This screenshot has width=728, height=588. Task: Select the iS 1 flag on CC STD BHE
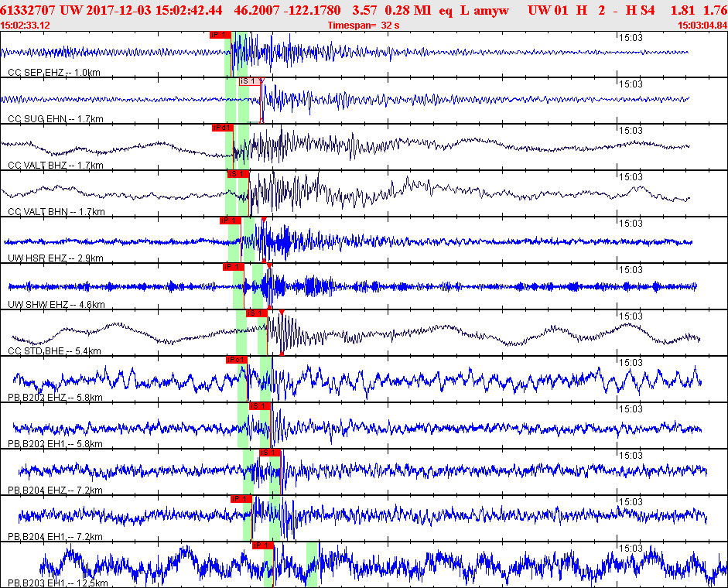click(x=256, y=313)
